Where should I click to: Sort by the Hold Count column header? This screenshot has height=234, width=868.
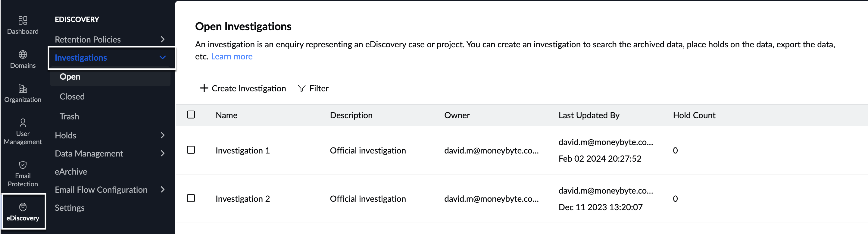pos(694,115)
